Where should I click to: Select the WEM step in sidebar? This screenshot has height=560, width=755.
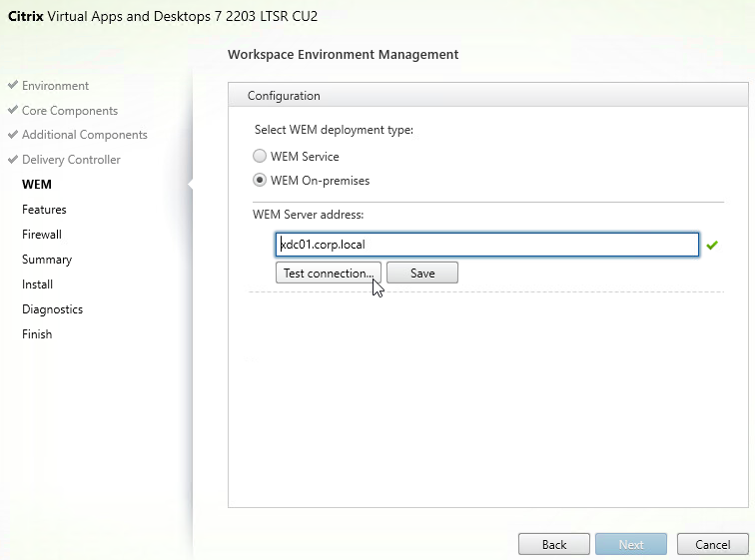tap(37, 185)
